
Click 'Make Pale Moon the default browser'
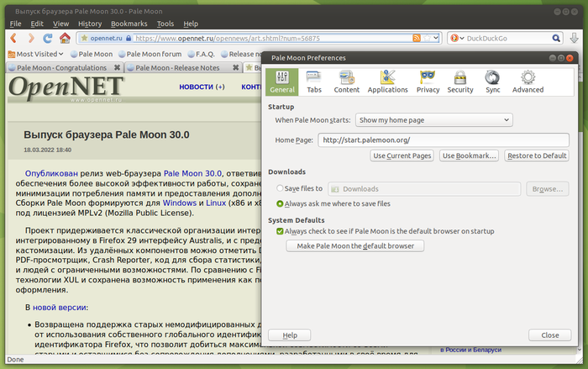355,245
